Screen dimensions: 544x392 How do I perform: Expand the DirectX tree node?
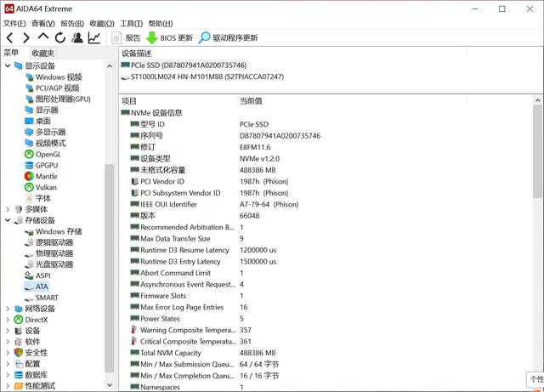tap(8, 320)
